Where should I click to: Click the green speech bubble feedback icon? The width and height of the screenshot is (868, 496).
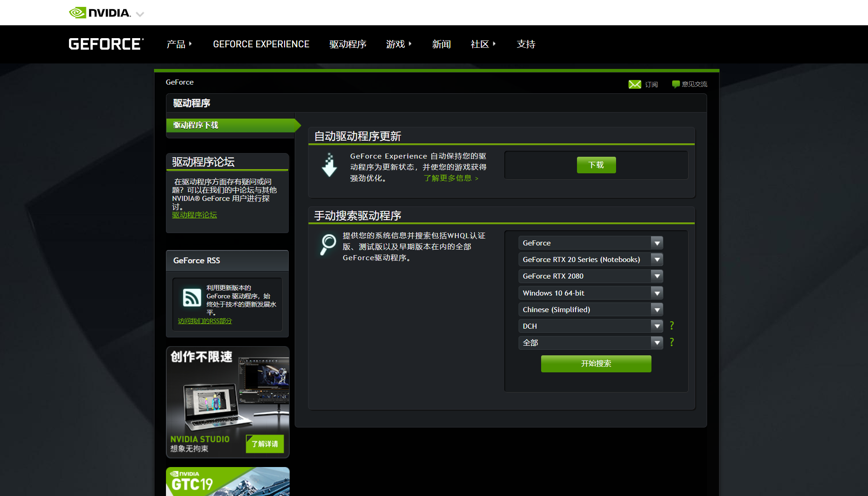tap(675, 84)
